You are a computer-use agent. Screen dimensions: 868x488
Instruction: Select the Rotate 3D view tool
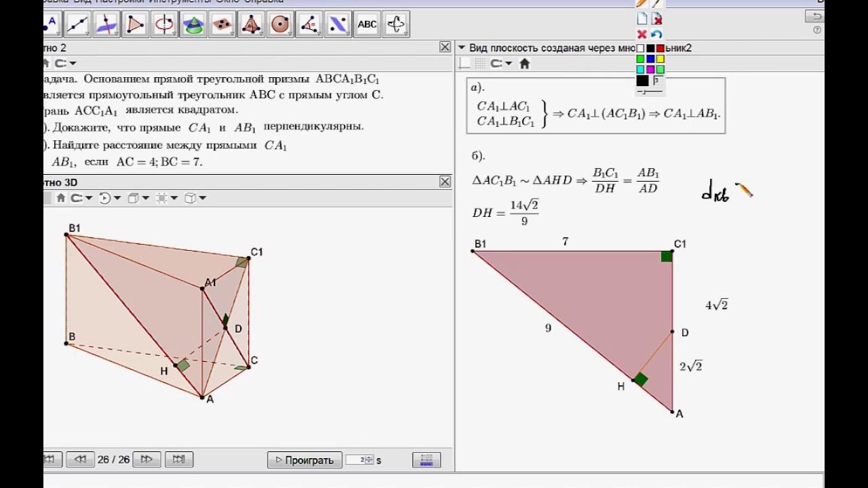click(396, 24)
